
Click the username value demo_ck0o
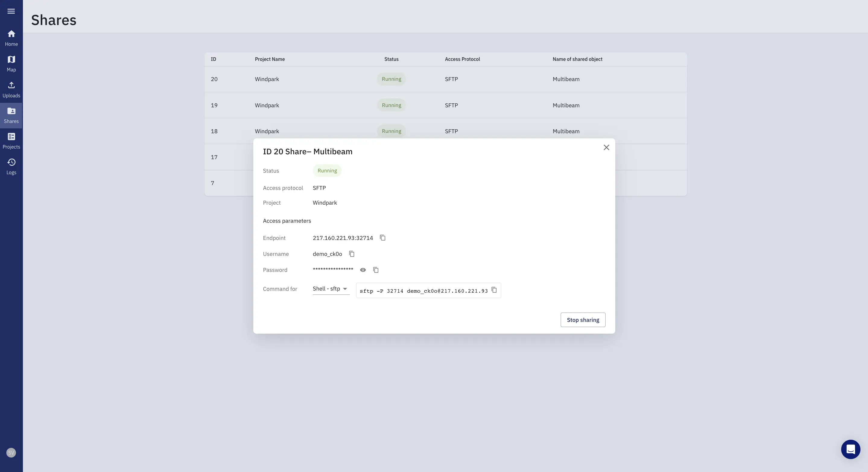(327, 254)
